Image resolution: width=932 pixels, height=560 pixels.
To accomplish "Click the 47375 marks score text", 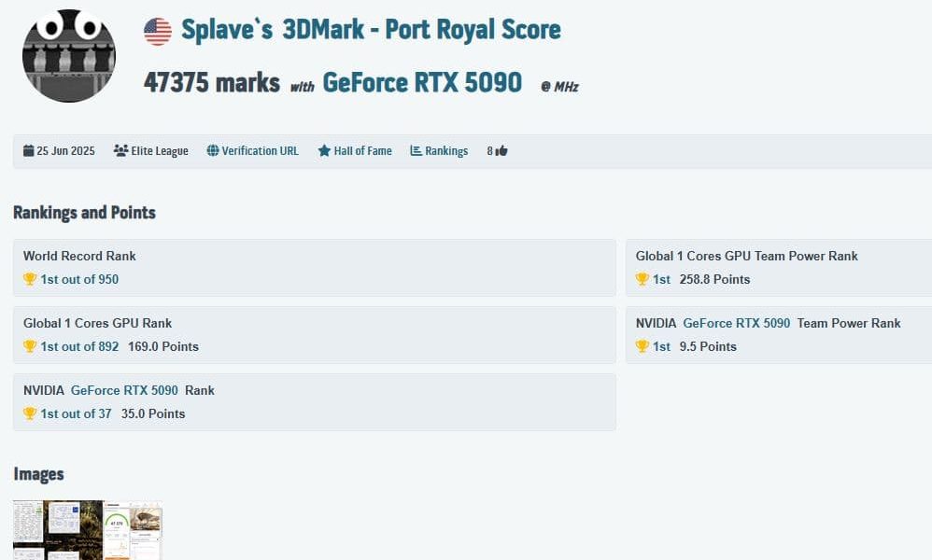I will tap(212, 82).
